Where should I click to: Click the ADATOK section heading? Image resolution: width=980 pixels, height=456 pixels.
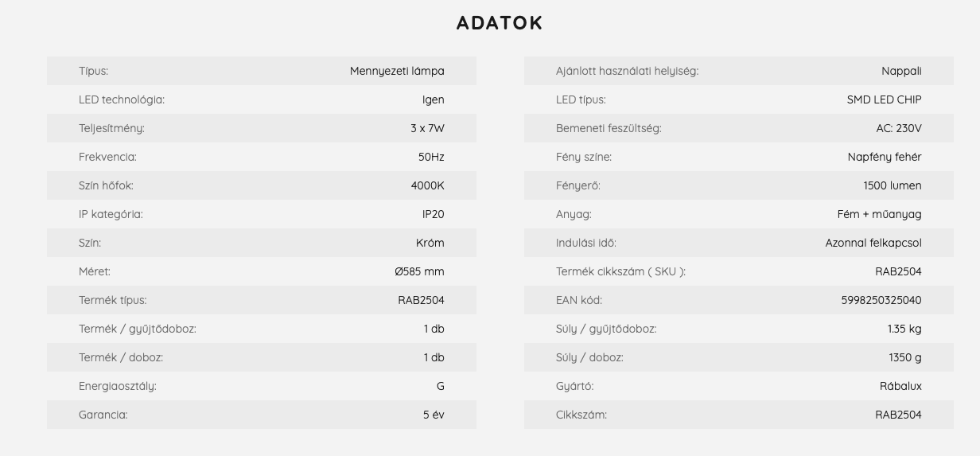[x=500, y=23]
